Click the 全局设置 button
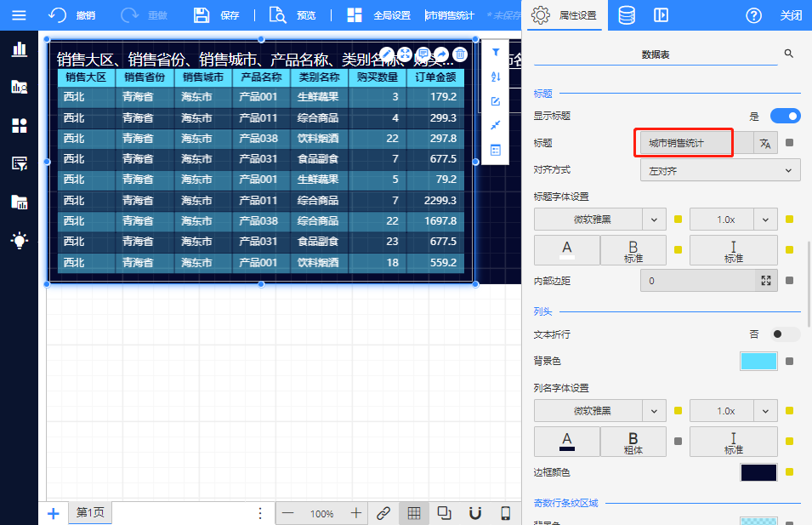Viewport: 812px width, 525px height. pos(380,15)
